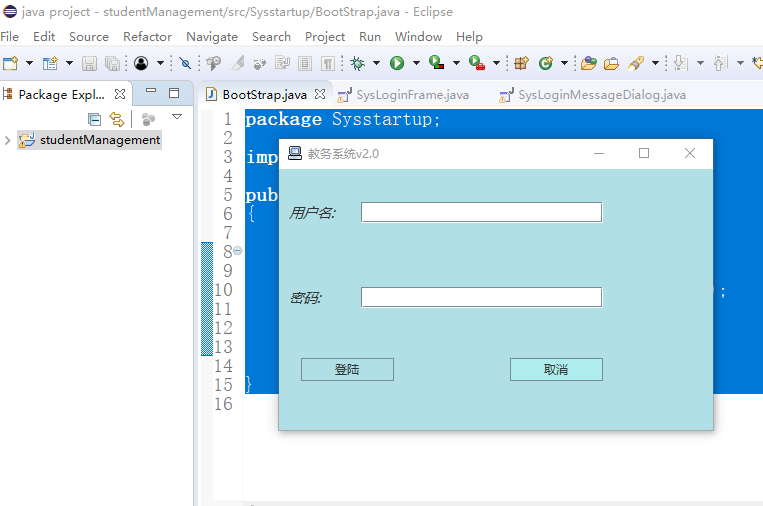Click the Coverage run icon

click(x=436, y=63)
